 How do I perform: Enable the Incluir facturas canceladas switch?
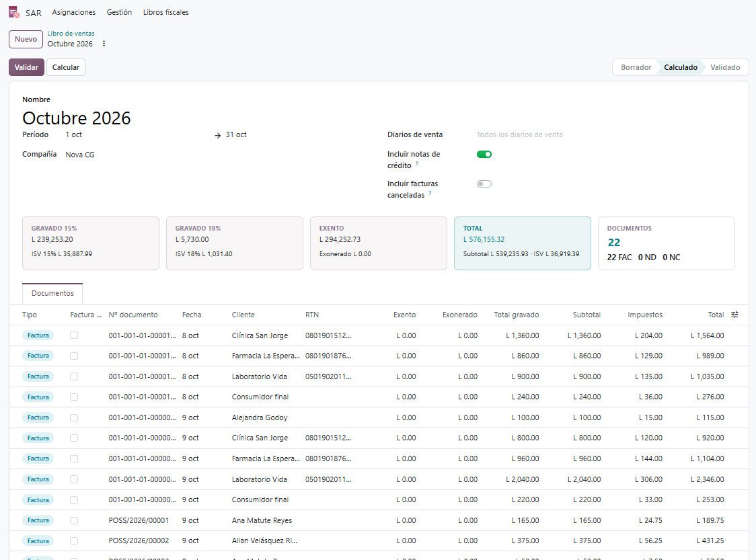484,184
